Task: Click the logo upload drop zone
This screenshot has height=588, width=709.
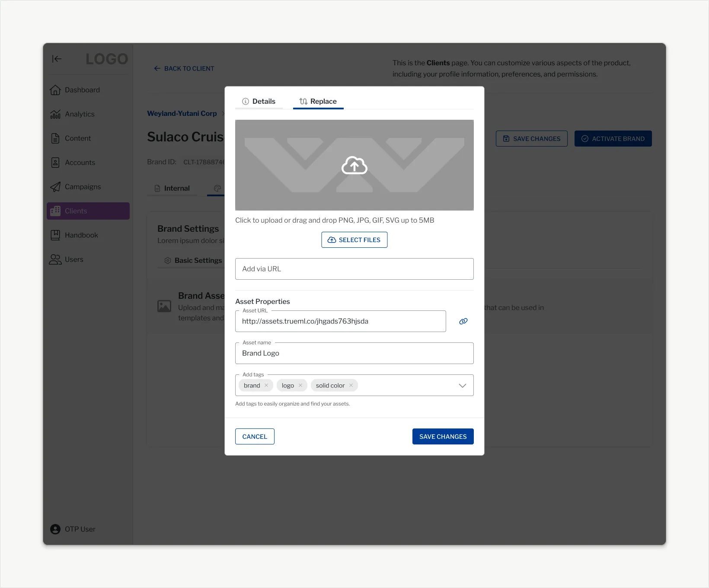Action: pyautogui.click(x=354, y=165)
